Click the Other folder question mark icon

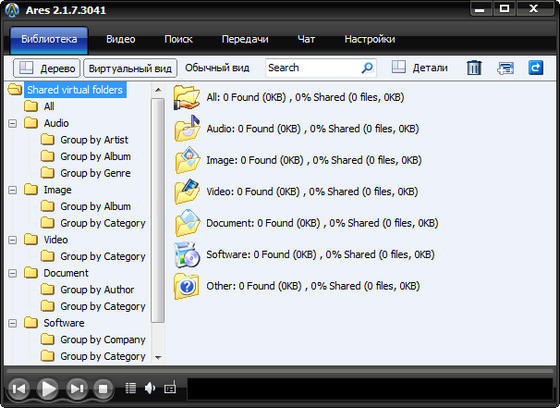187,286
